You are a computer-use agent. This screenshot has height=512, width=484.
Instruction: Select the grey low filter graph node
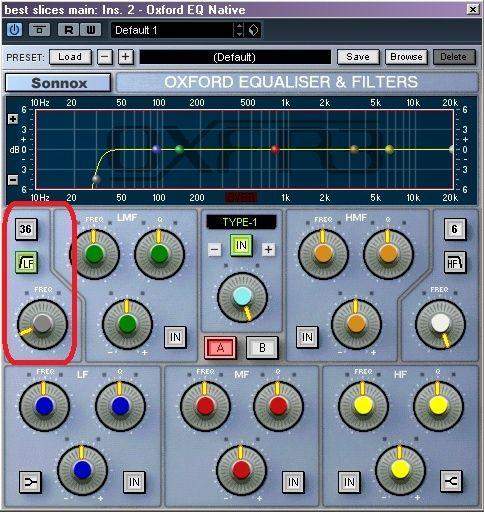coord(96,179)
